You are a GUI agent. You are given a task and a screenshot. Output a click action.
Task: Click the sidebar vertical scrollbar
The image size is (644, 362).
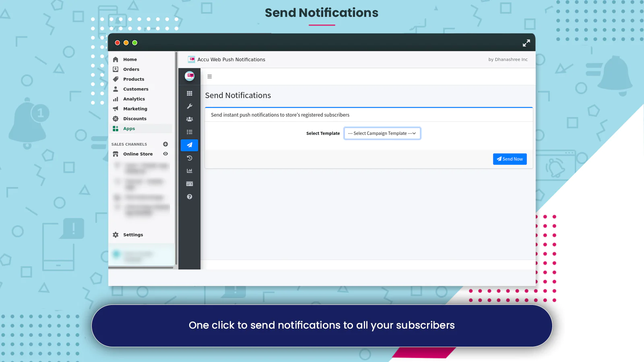[x=176, y=158]
